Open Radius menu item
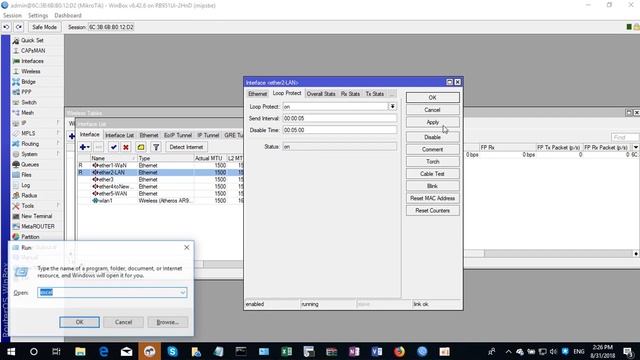This screenshot has width=640, height=360. [x=29, y=196]
